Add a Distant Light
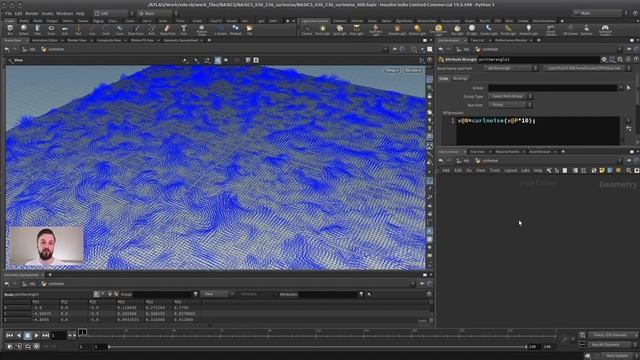The image size is (640, 360). coord(417,29)
